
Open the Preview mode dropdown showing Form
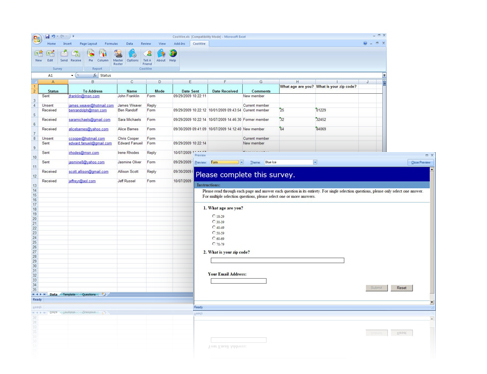tap(242, 162)
